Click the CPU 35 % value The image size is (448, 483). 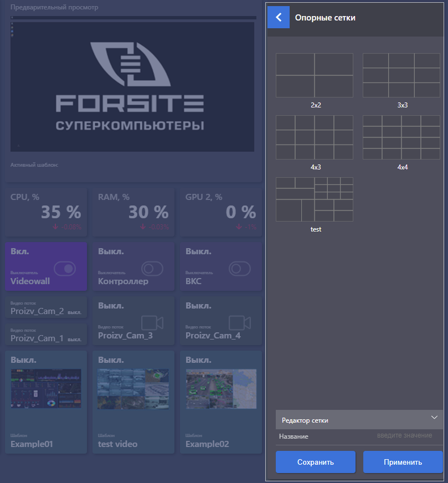(x=61, y=212)
